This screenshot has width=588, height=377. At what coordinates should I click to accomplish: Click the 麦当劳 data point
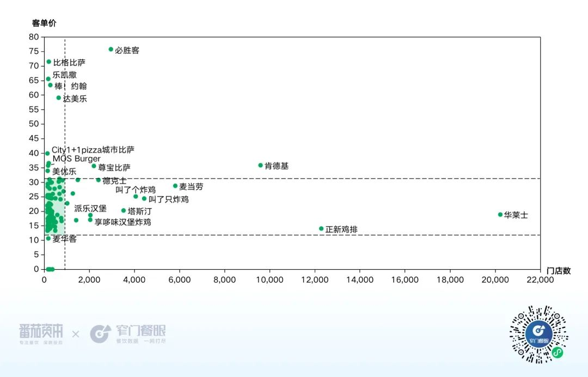click(175, 186)
